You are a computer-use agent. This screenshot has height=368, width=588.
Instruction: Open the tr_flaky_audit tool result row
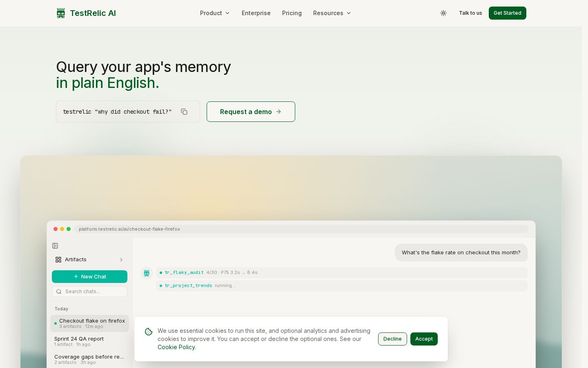pos(342,273)
